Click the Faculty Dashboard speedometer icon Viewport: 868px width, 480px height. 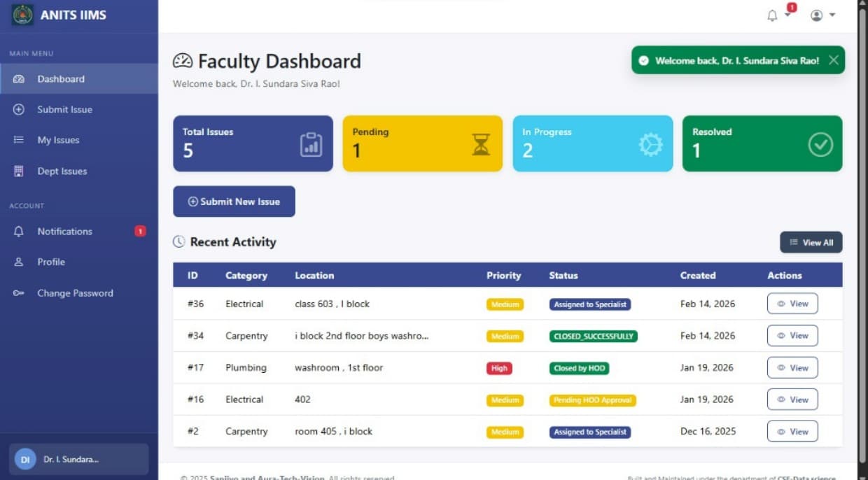183,62
